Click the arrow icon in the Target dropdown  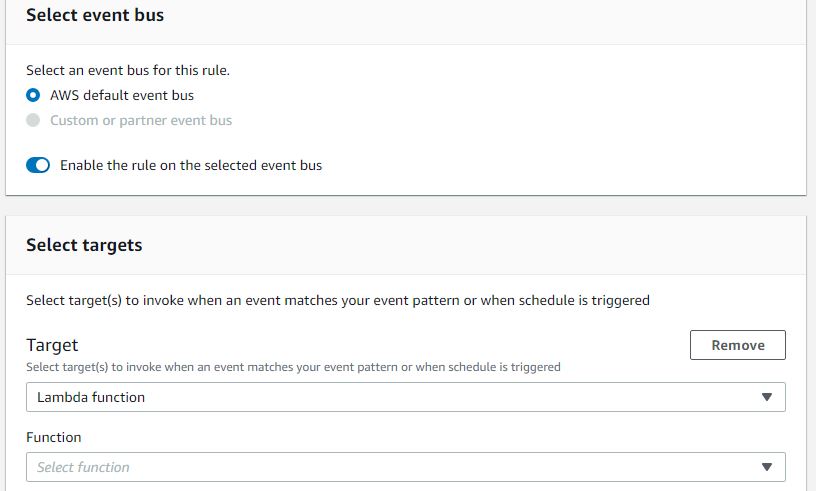[767, 397]
